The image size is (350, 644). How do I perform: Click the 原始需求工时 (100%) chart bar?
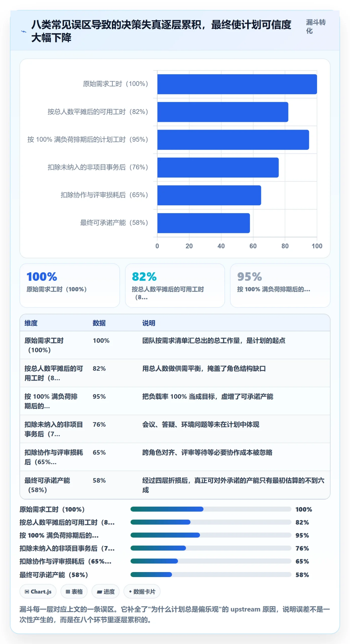pos(237,84)
